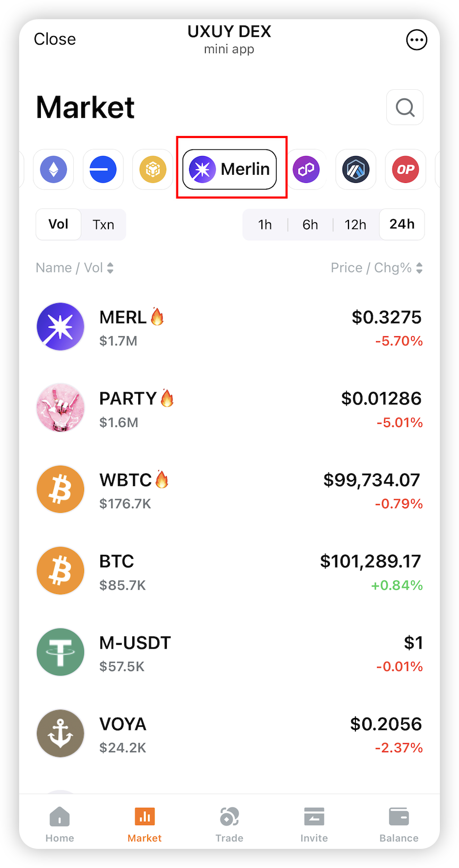Close the mini app
Viewport: 459px width, 868px height.
click(55, 39)
